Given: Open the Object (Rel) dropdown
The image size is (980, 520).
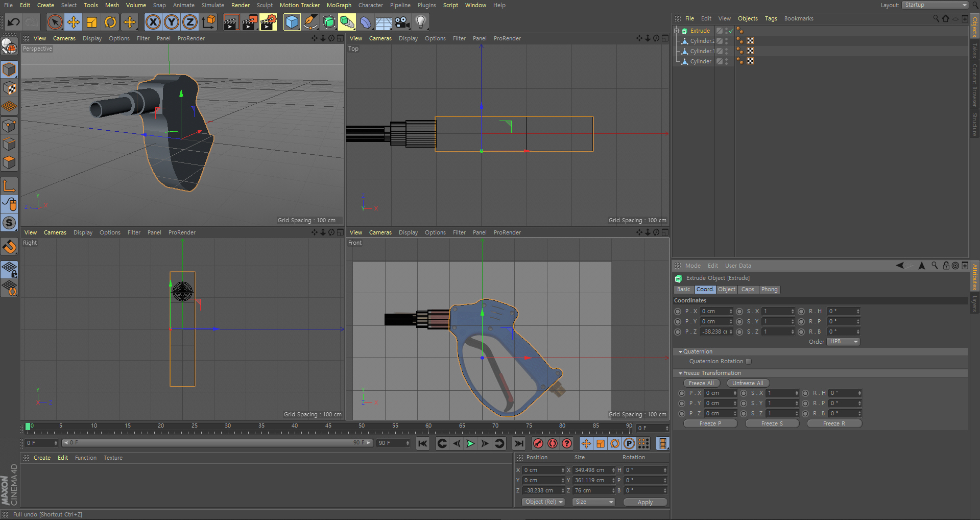Looking at the screenshot, I should [543, 502].
